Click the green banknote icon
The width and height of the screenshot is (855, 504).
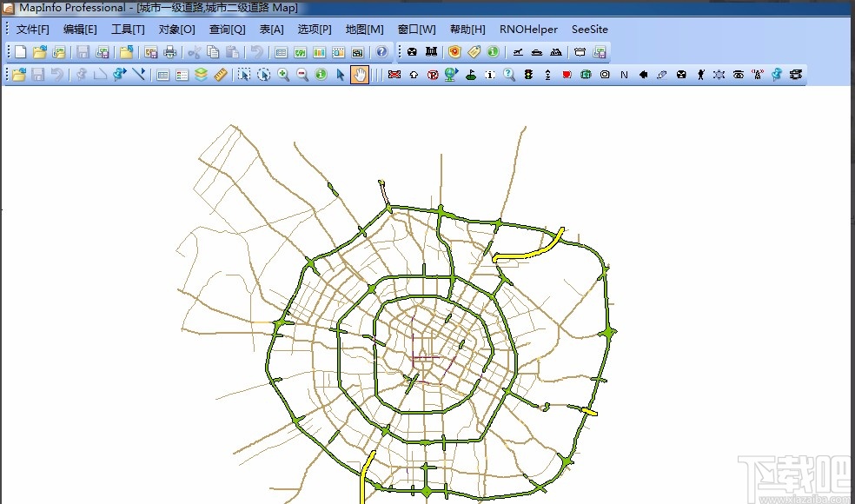(x=586, y=74)
